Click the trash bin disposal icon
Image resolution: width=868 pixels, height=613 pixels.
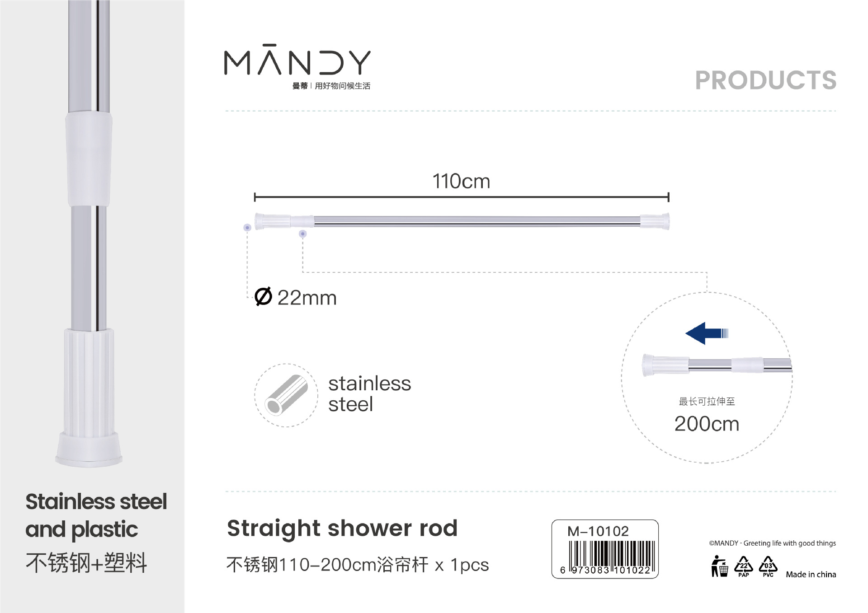(x=719, y=566)
